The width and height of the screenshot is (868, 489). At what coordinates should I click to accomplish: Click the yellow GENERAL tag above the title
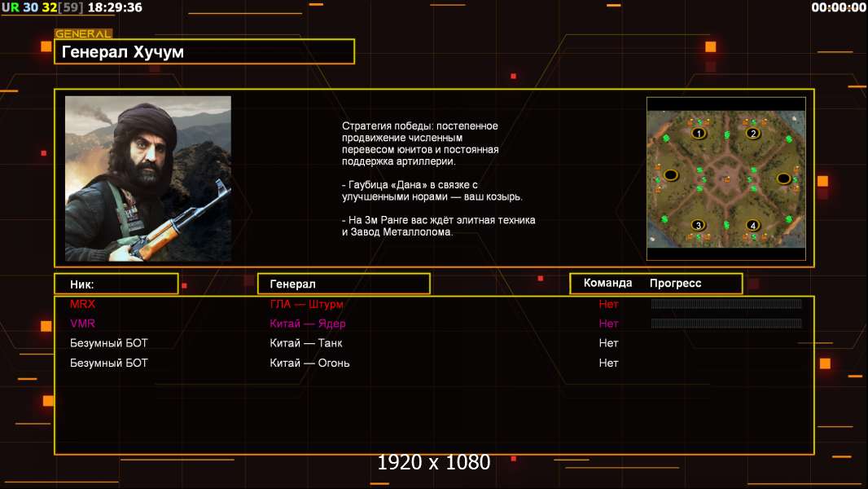tap(83, 33)
